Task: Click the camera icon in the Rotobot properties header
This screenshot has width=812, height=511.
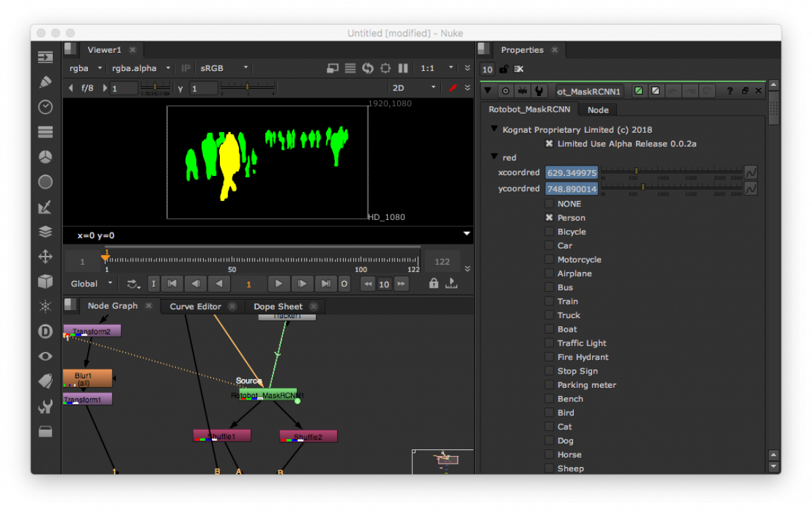Action: click(x=522, y=90)
